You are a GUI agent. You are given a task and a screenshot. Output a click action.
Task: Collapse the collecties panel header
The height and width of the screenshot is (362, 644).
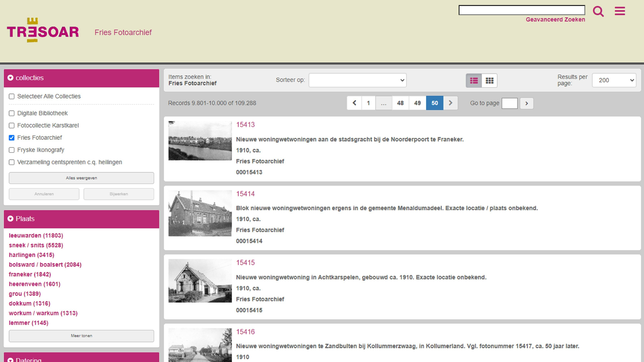81,78
